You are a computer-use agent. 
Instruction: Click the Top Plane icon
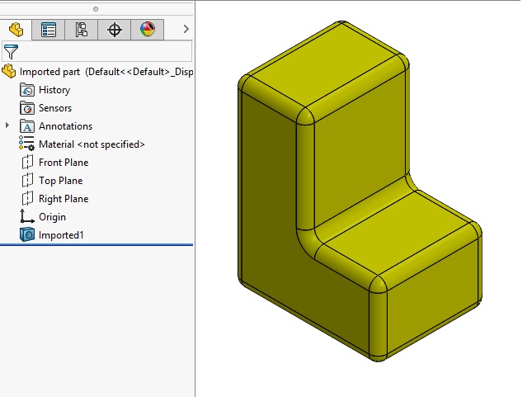(27, 180)
